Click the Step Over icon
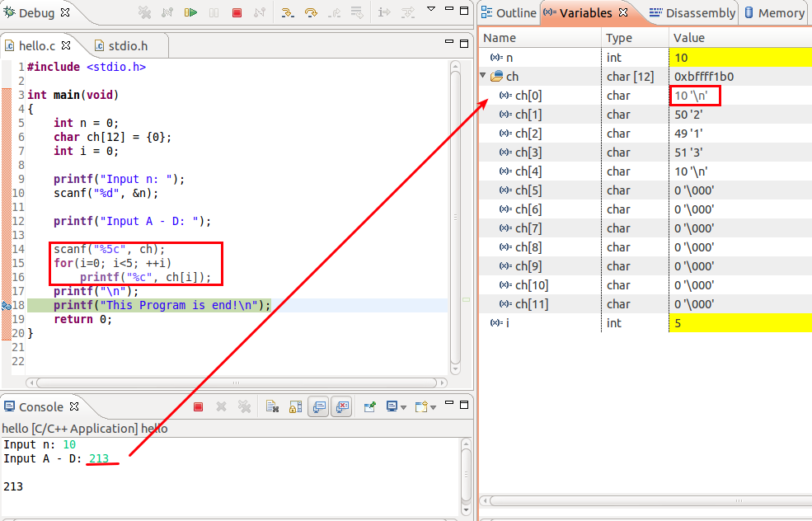Viewport: 812px width, 521px height. pyautogui.click(x=311, y=12)
